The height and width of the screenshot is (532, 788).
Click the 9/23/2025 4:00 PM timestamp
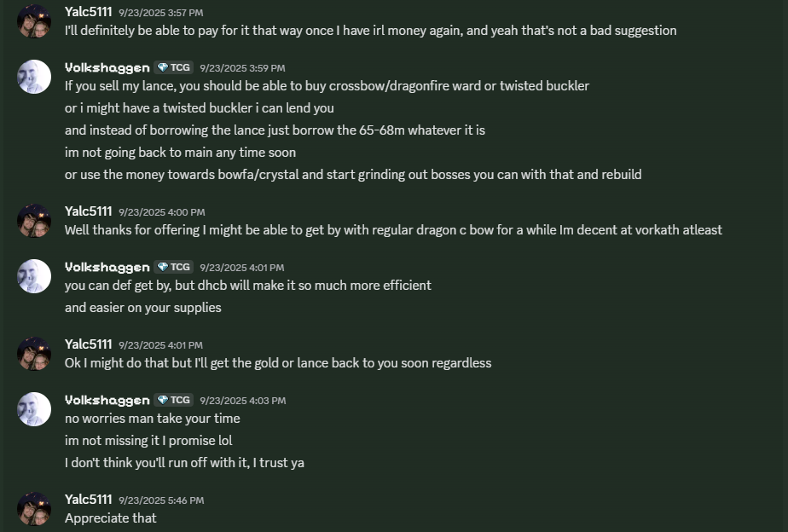[x=161, y=212]
